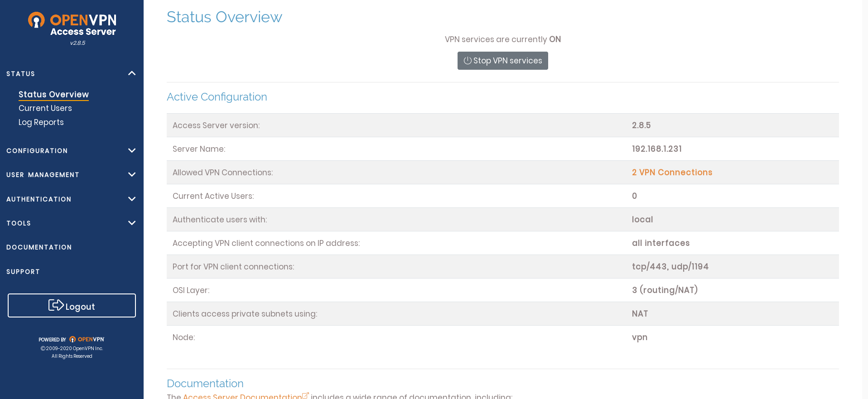Click the 'Status Overview' page heading
The width and height of the screenshot is (868, 399).
[224, 17]
